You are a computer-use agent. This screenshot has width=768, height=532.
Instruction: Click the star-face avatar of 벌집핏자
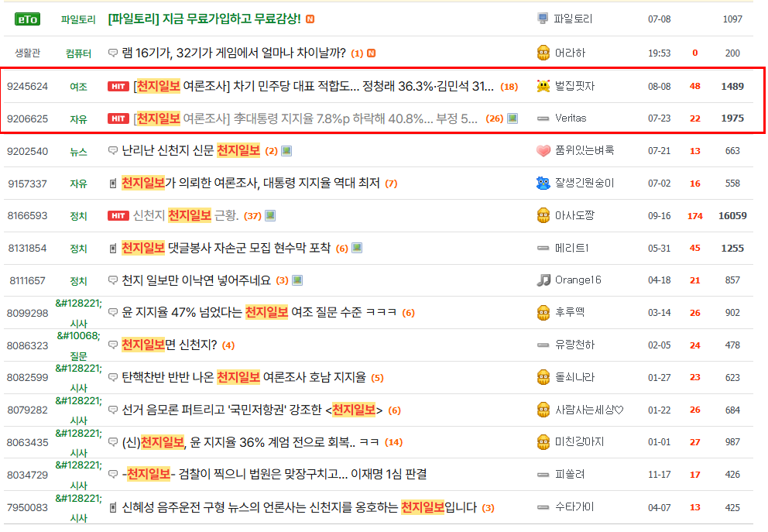click(x=543, y=86)
